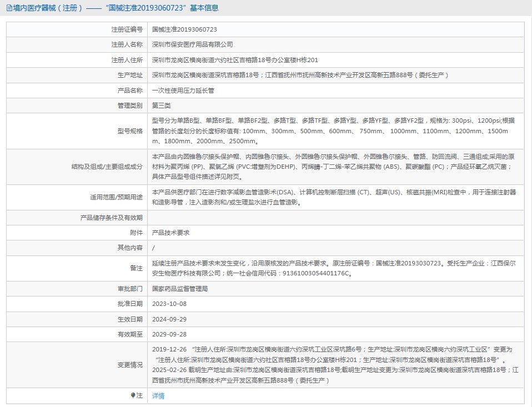Click the 注册人住所 address value
The height and width of the screenshot is (407, 532).
coord(235,60)
